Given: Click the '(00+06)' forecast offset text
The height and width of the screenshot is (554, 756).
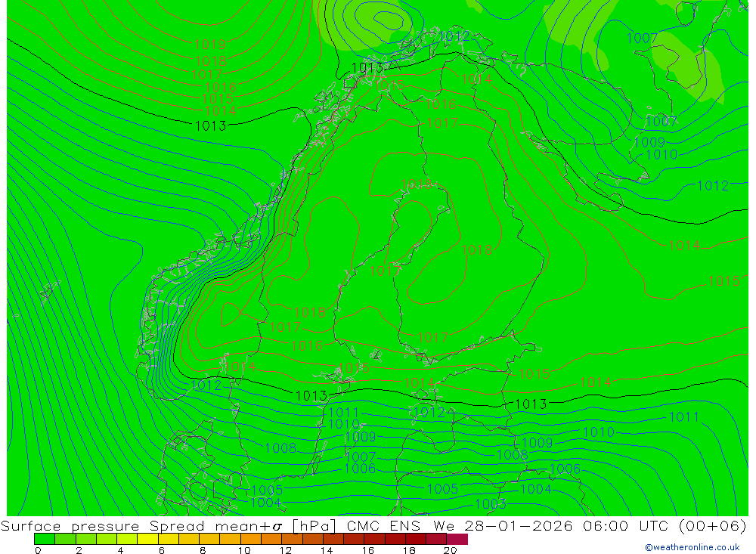Looking at the screenshot, I should point(712,525).
